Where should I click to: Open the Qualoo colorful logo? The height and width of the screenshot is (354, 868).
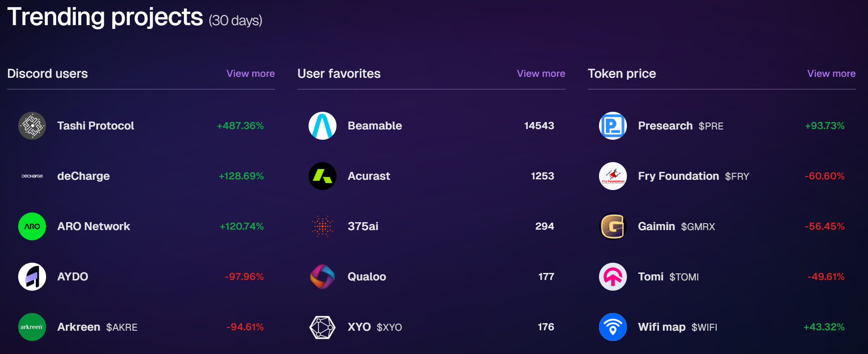pyautogui.click(x=323, y=277)
